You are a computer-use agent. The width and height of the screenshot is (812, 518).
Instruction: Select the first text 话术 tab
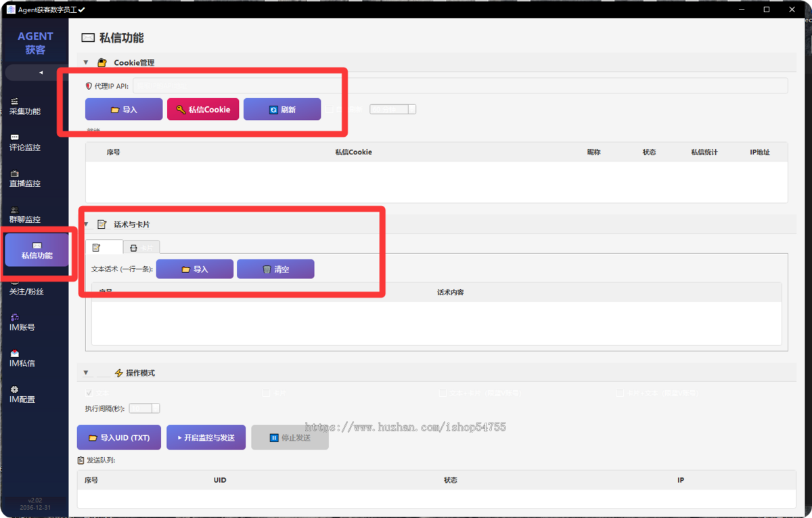(x=104, y=248)
